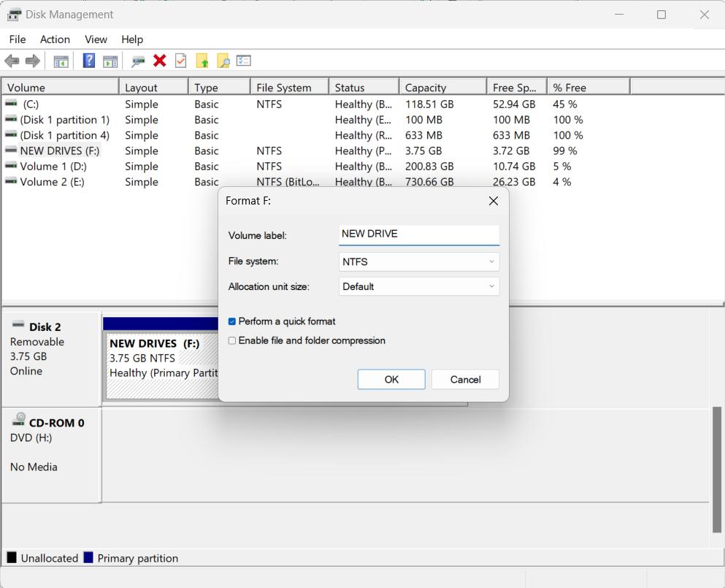
Task: Click the black Unallocated legend swatch
Action: point(12,557)
